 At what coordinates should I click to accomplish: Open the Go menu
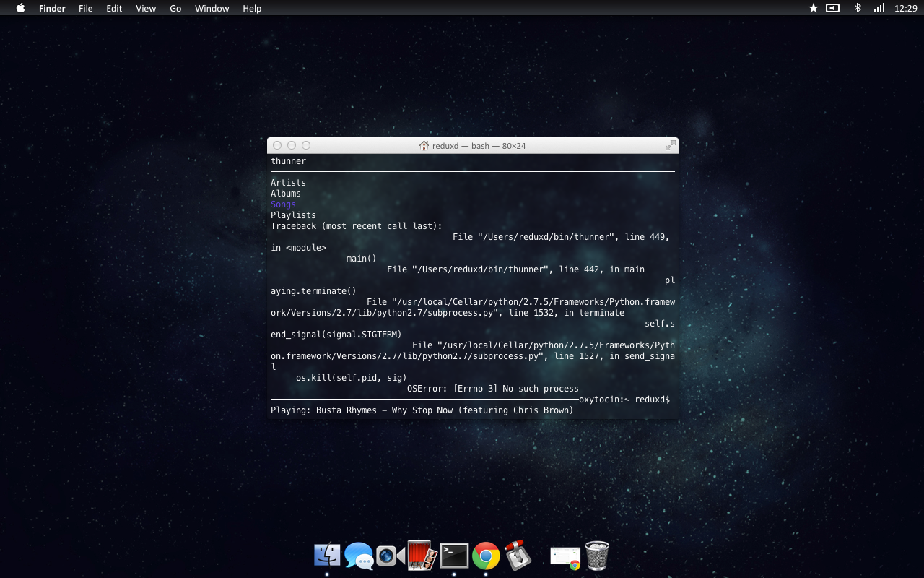[x=175, y=8]
